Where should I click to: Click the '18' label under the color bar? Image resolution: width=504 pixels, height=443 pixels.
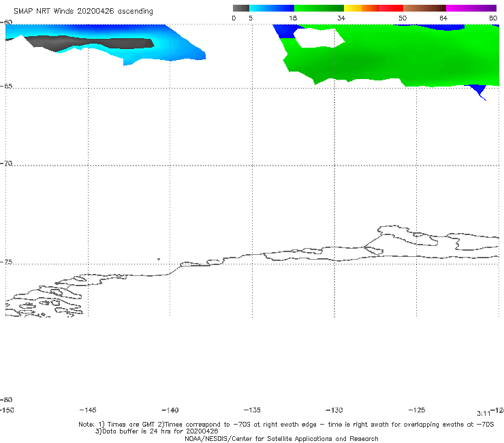(x=293, y=18)
